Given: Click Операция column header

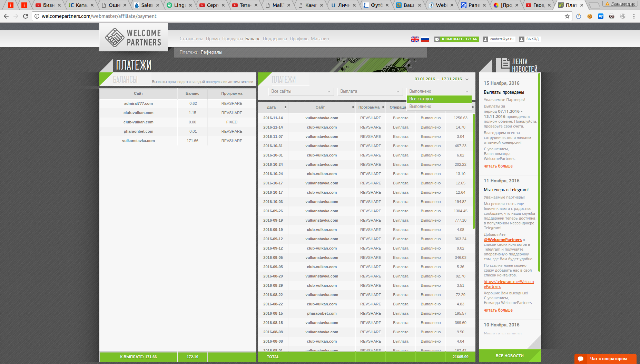Looking at the screenshot, I should coord(398,107).
